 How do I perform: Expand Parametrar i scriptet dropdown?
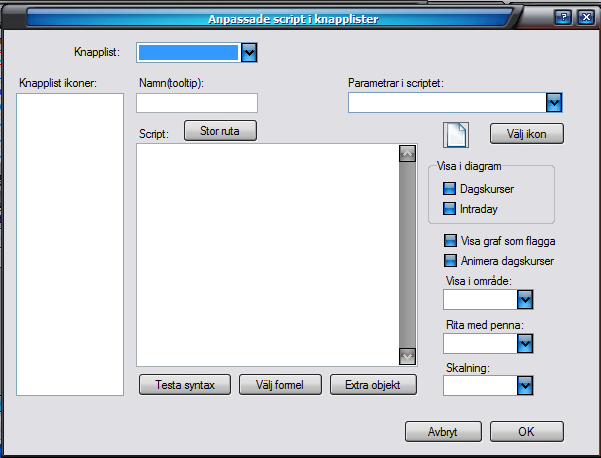(554, 102)
